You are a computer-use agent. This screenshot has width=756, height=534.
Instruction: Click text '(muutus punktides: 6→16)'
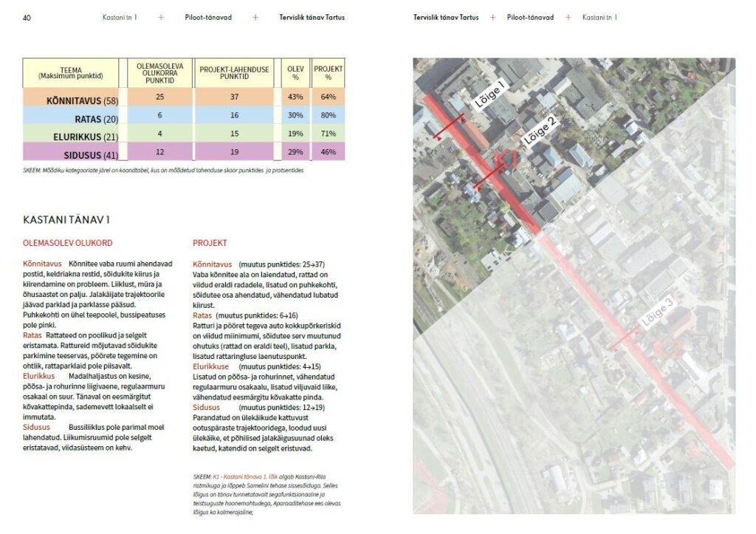[x=256, y=315]
